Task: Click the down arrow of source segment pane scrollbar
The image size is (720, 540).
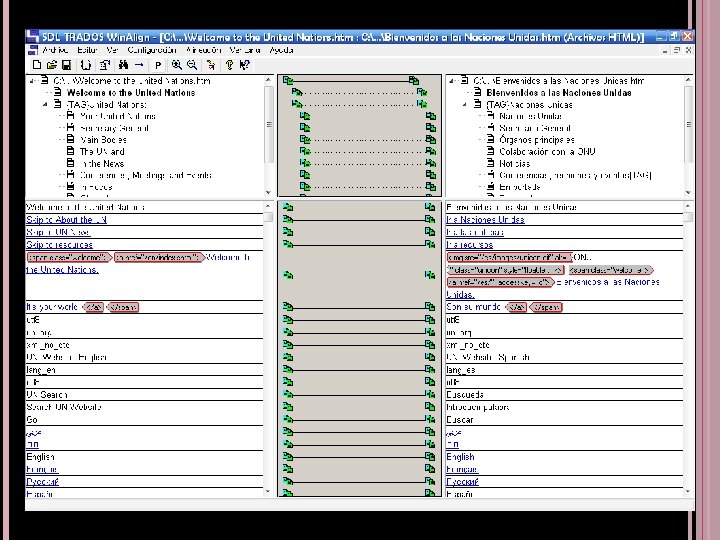Action: [x=268, y=491]
